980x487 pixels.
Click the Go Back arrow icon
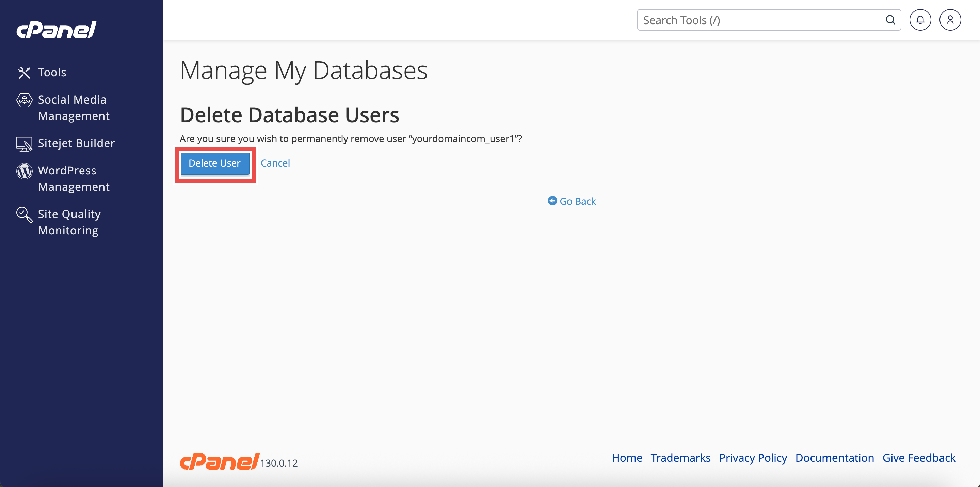point(552,201)
